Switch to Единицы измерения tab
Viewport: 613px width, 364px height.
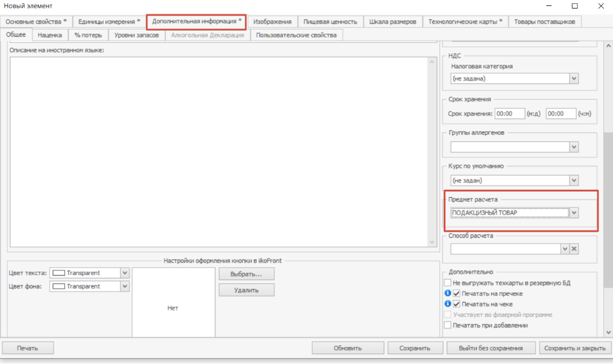tap(109, 22)
